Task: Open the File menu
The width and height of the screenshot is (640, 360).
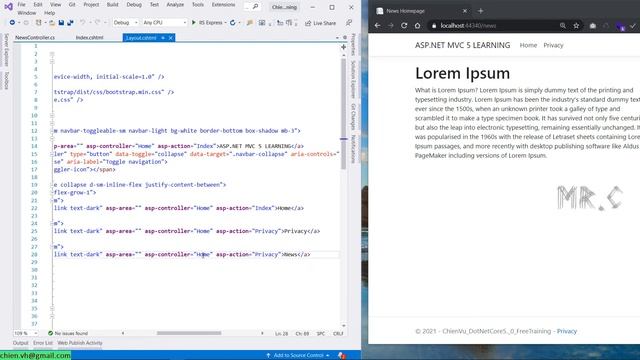Action: click(x=22, y=5)
